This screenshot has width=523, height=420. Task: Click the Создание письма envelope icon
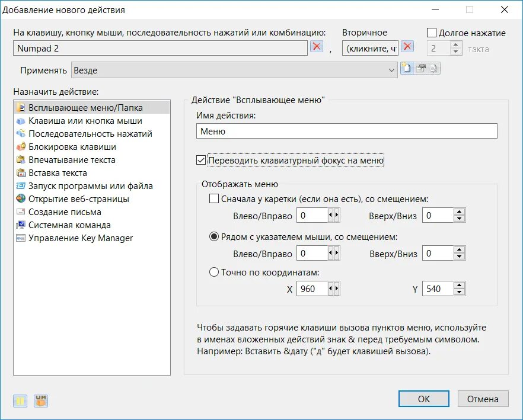[21, 211]
